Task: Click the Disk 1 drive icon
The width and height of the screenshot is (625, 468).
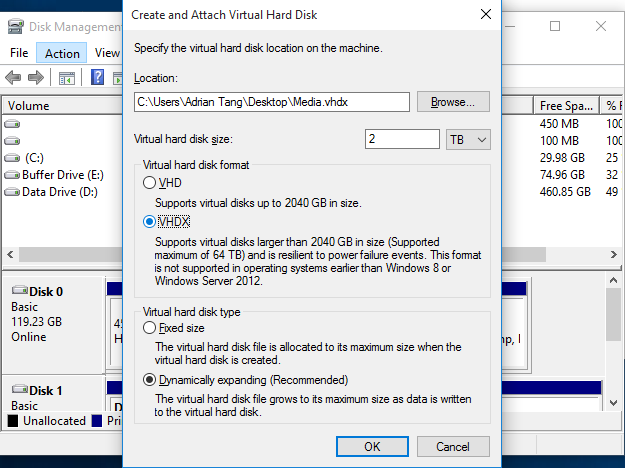Action: 20,389
